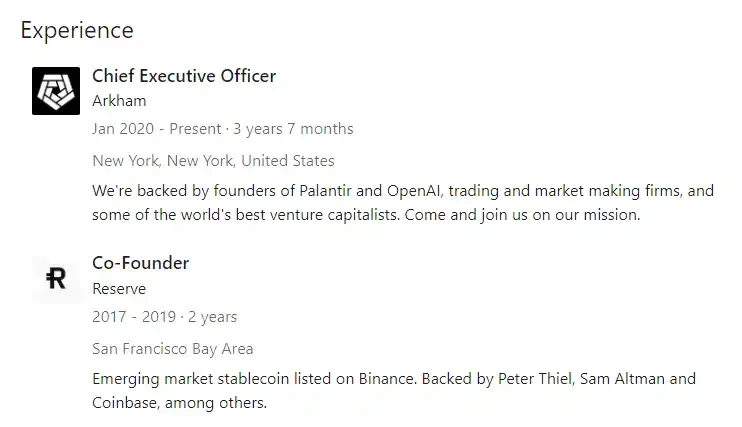Image resolution: width=742 pixels, height=427 pixels.
Task: Click the New York, New York location text
Action: pyautogui.click(x=213, y=160)
